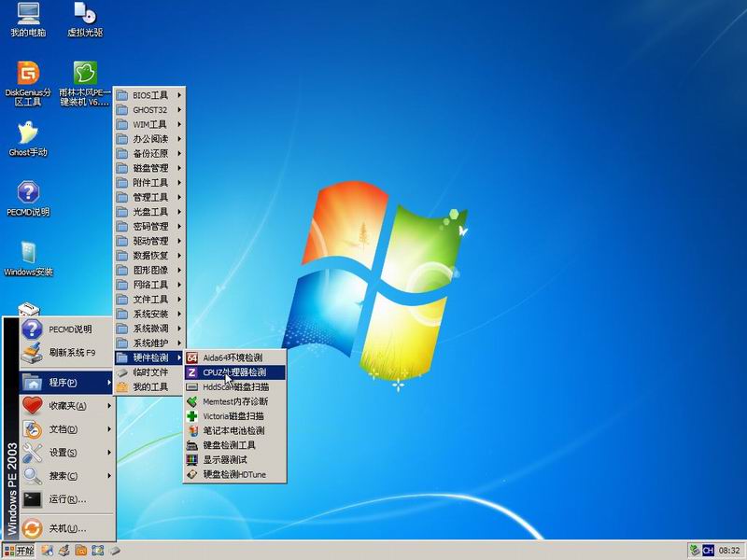
Task: Click the blue screen-frame quick launch icon
Action: (98, 551)
